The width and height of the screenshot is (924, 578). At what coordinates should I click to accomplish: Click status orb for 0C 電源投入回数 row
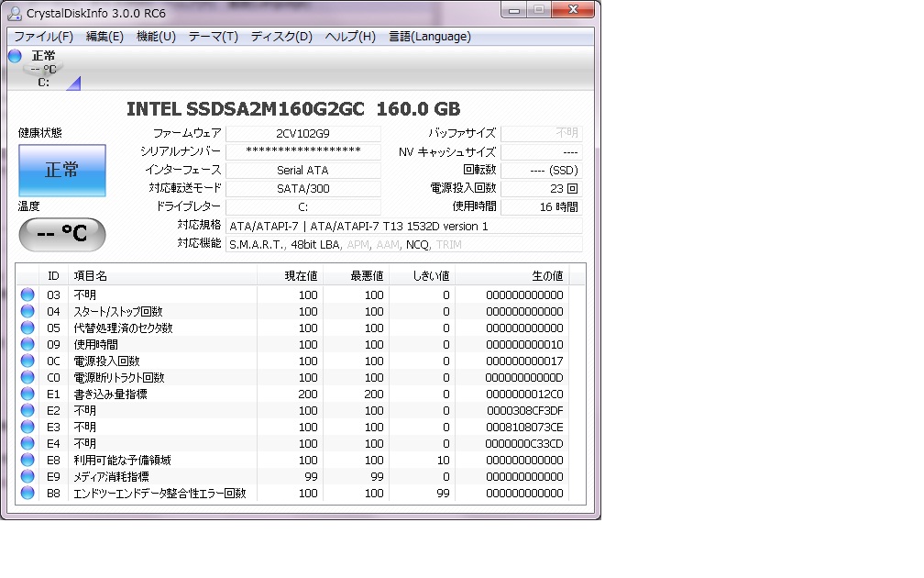pos(27,361)
